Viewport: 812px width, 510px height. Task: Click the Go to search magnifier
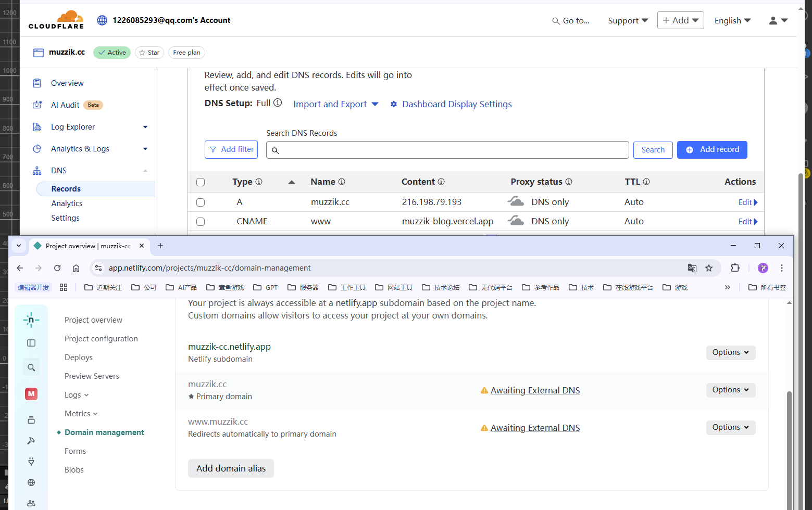(x=556, y=21)
